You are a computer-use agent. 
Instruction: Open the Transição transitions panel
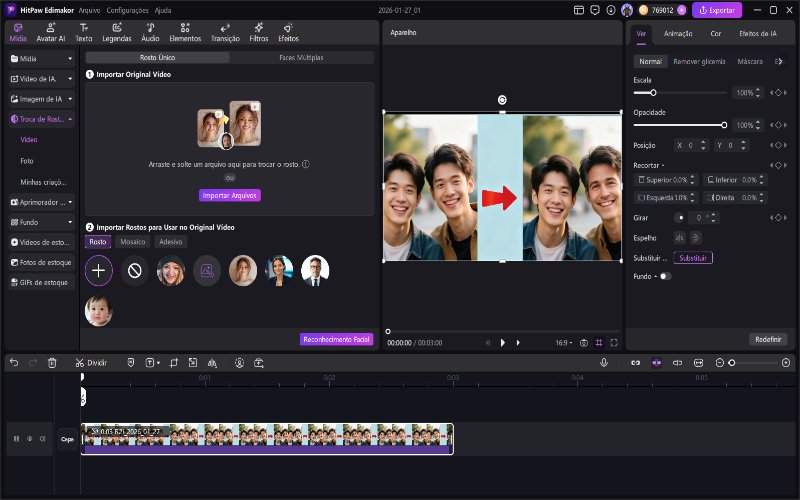click(x=225, y=33)
